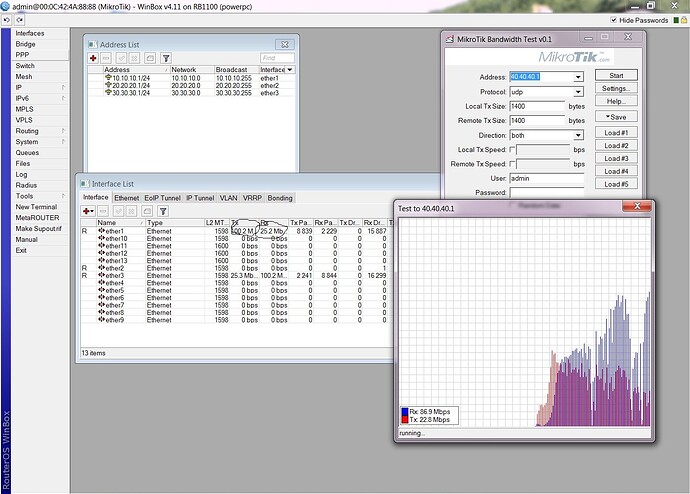Open the Protocol dropdown showing udp
The width and height of the screenshot is (690, 494).
[x=578, y=91]
